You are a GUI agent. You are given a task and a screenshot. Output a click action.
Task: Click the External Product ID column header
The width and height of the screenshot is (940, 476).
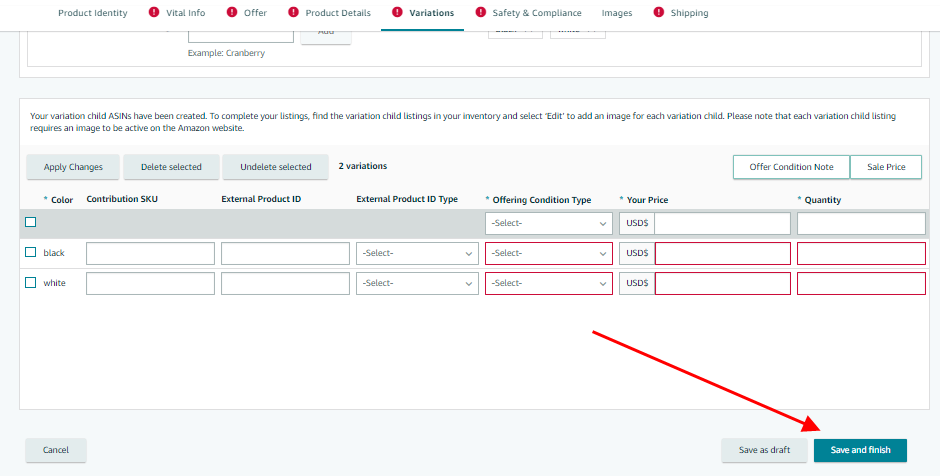[261, 199]
